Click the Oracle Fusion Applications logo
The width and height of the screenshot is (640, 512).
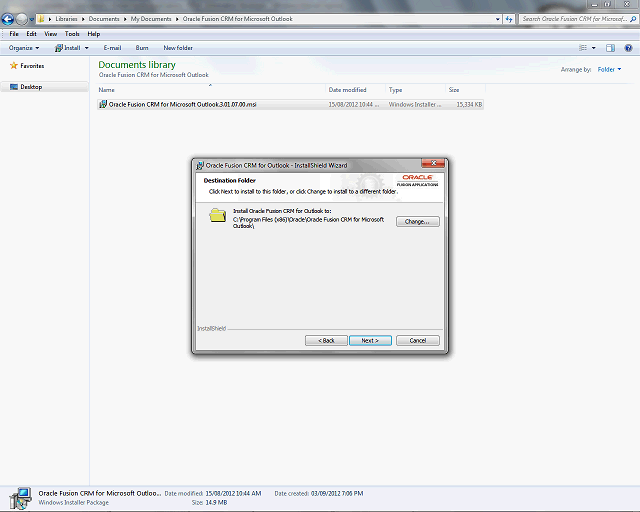[x=417, y=180]
